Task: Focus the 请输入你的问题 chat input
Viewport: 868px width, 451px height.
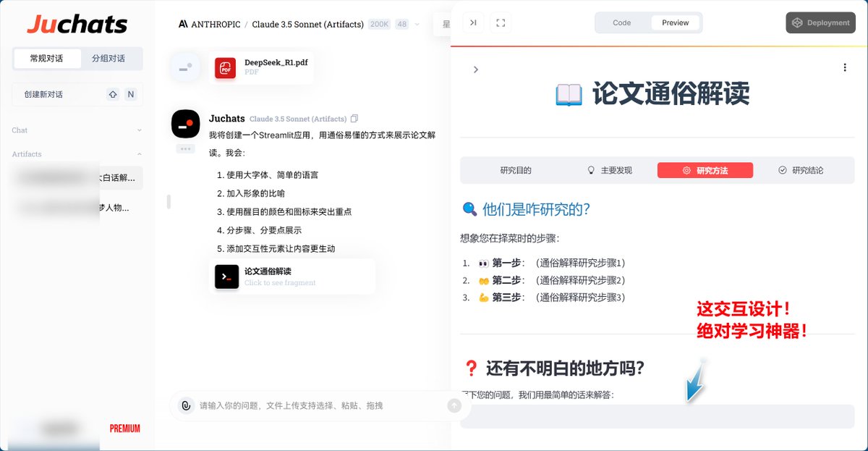Action: point(318,405)
